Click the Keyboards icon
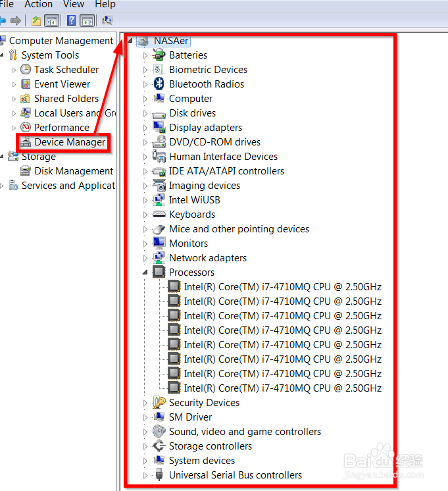 (x=159, y=214)
